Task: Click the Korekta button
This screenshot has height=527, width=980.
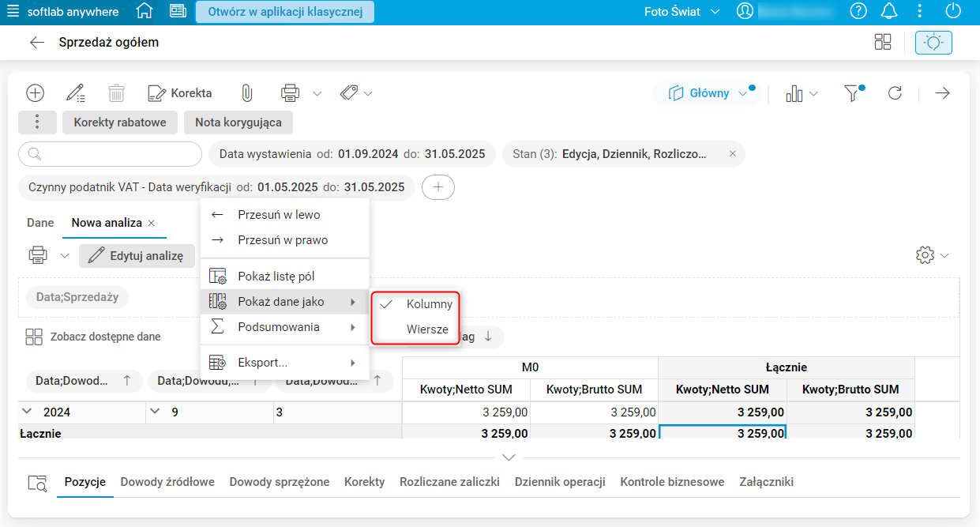Action: click(x=180, y=93)
